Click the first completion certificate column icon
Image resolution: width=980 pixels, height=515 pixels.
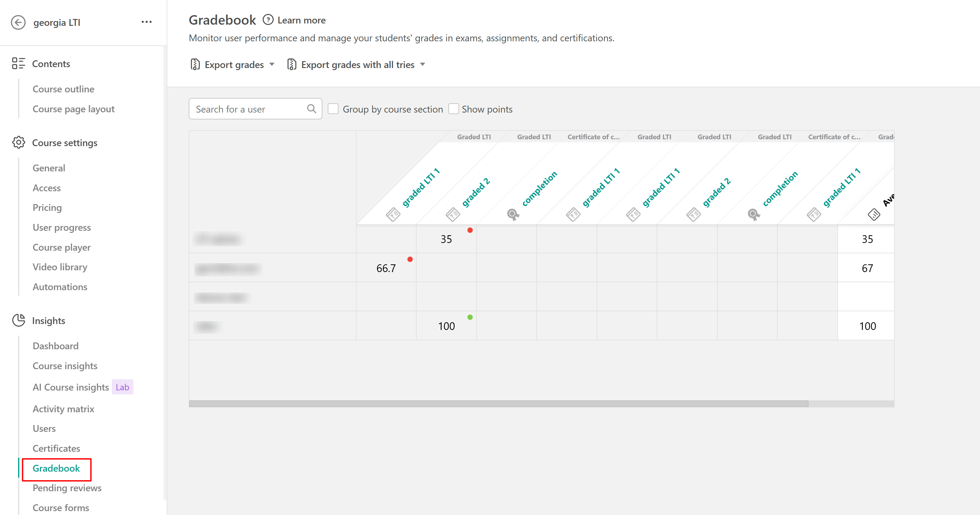[513, 214]
